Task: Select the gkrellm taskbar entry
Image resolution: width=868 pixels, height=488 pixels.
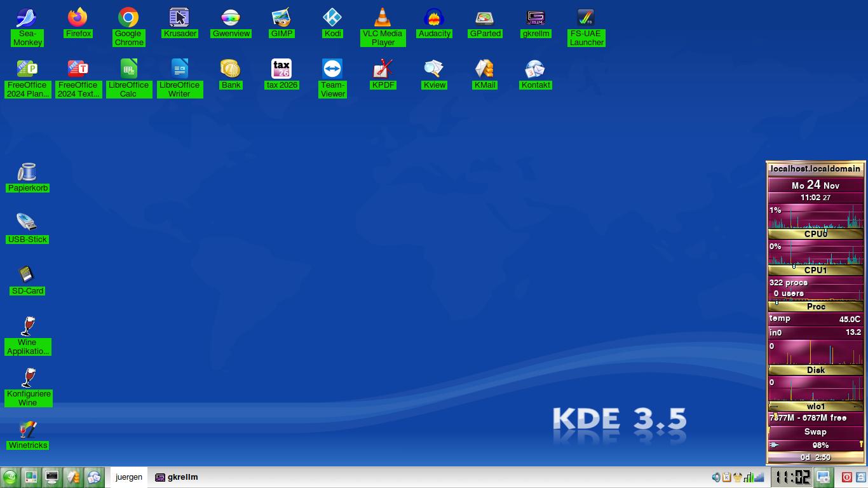Action: (x=177, y=477)
